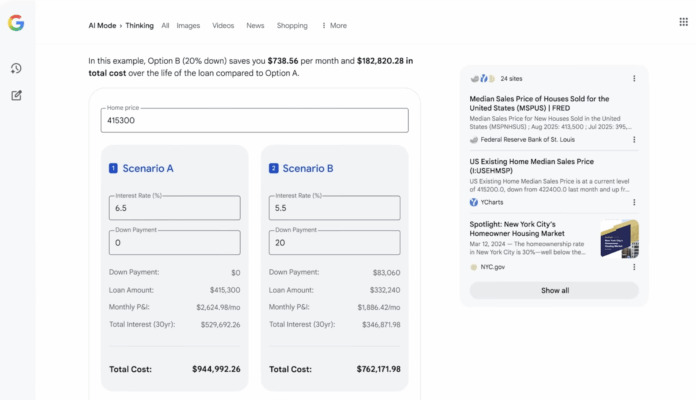Edit Scenario B Down Payment field
Image resolution: width=696 pixels, height=400 pixels.
[x=333, y=242]
